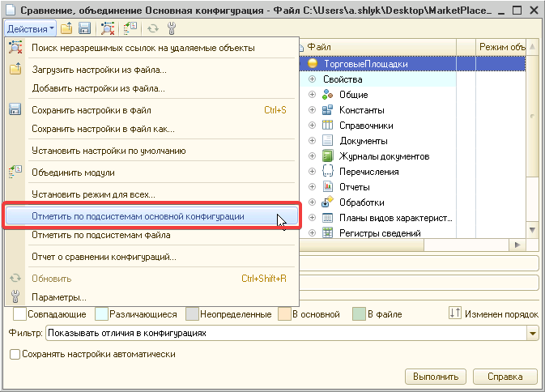Click the wrench parameters icon in toolbar
This screenshot has height=392, width=545.
[x=172, y=28]
